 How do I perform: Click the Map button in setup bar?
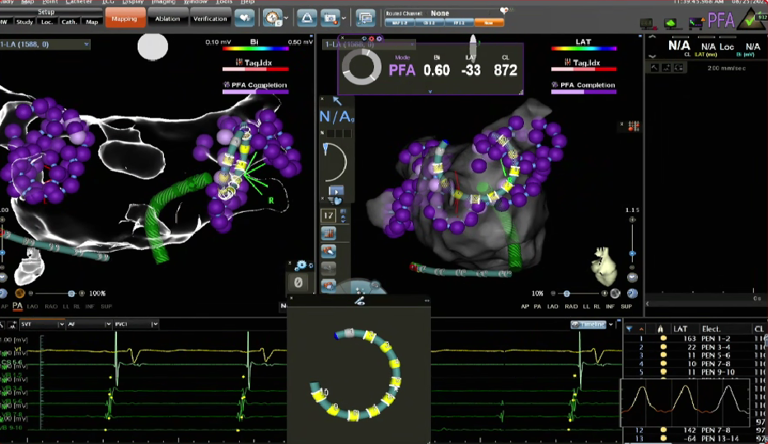click(92, 20)
